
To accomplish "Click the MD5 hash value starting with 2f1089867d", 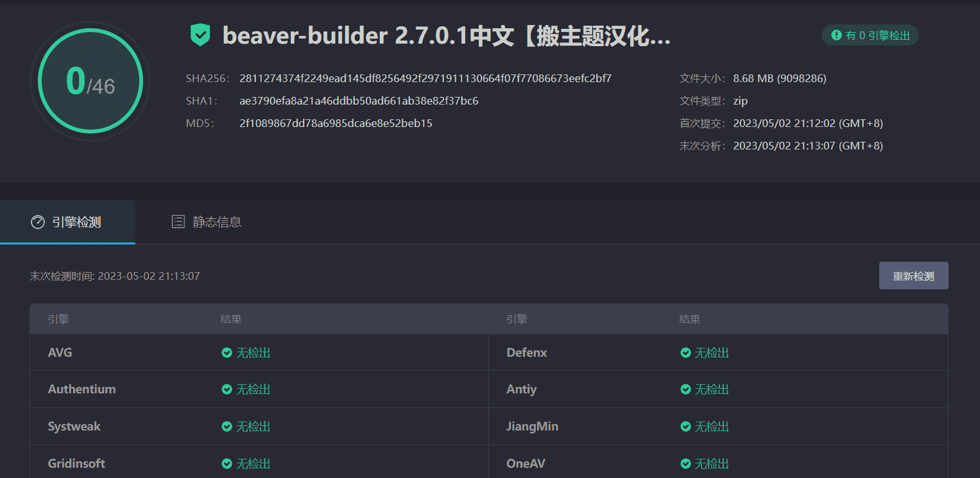I will [336, 123].
